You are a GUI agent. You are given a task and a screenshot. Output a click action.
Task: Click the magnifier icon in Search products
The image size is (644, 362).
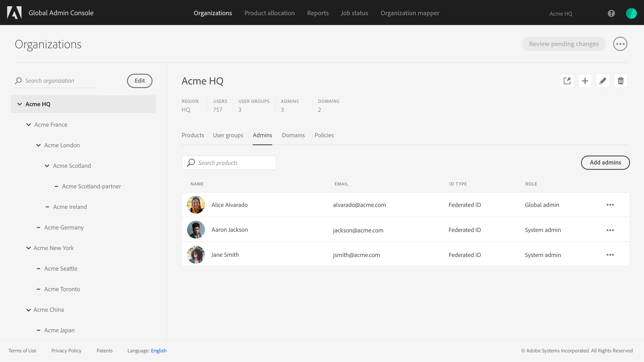[x=191, y=163]
